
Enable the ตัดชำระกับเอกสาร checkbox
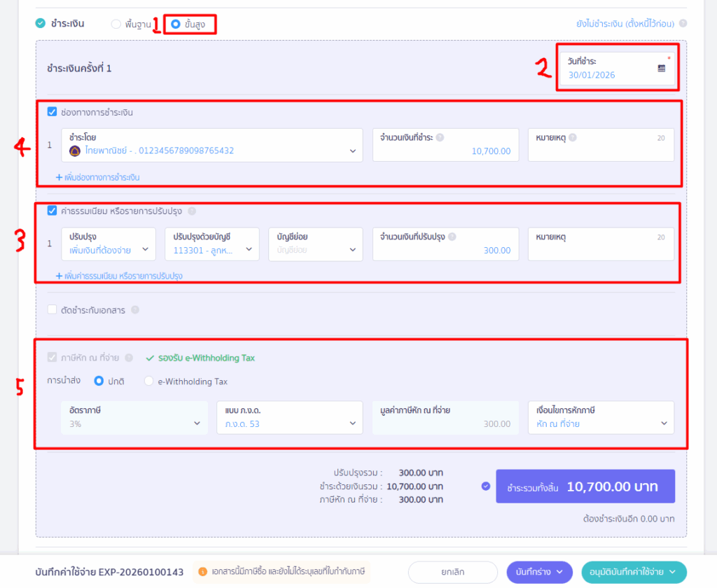coord(53,310)
